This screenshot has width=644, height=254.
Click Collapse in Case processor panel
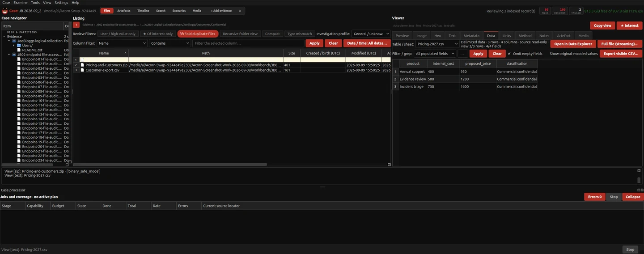(633, 197)
